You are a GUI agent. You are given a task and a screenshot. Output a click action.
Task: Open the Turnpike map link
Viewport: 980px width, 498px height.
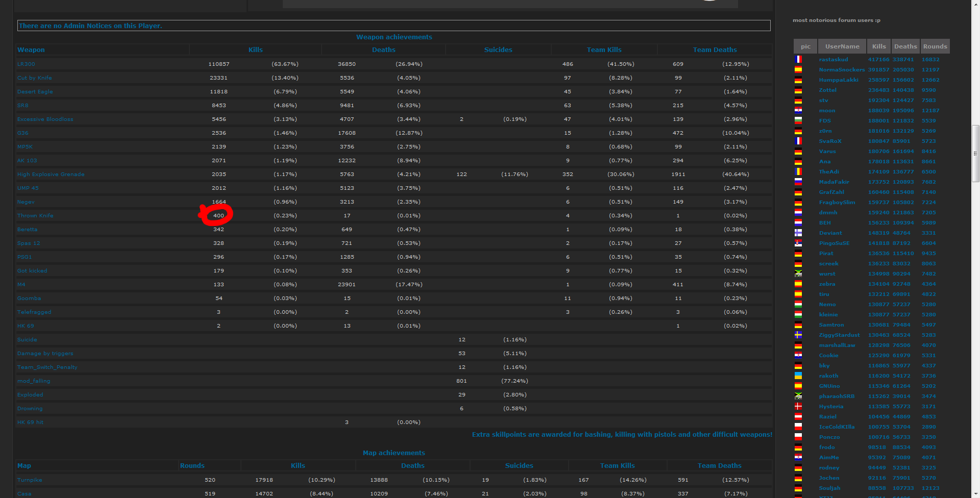30,480
